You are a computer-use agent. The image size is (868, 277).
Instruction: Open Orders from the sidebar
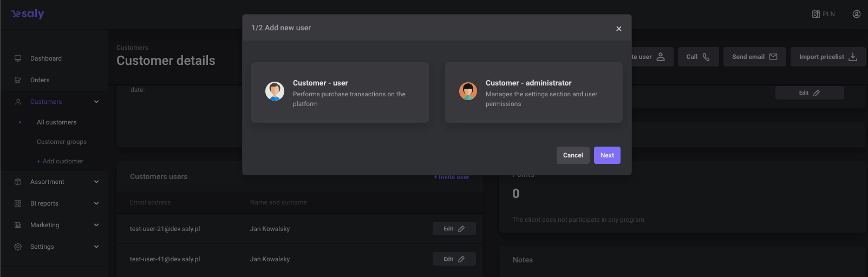coord(40,80)
